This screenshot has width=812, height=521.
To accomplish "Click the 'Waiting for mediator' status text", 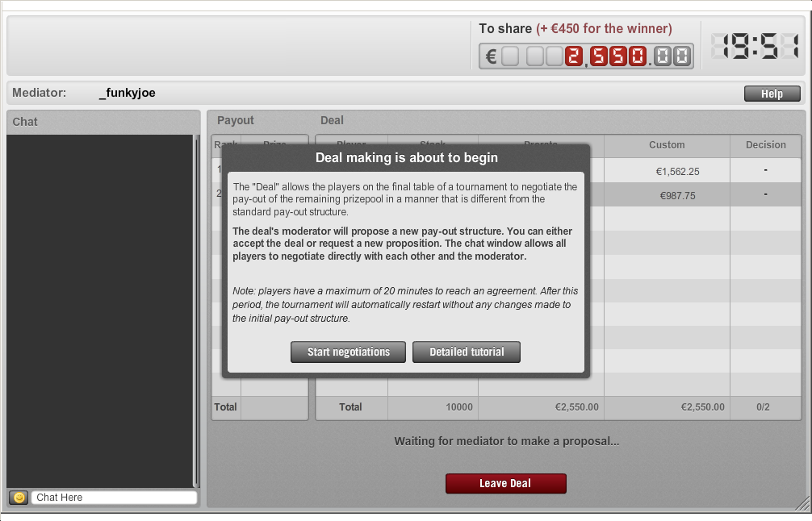I will [506, 441].
